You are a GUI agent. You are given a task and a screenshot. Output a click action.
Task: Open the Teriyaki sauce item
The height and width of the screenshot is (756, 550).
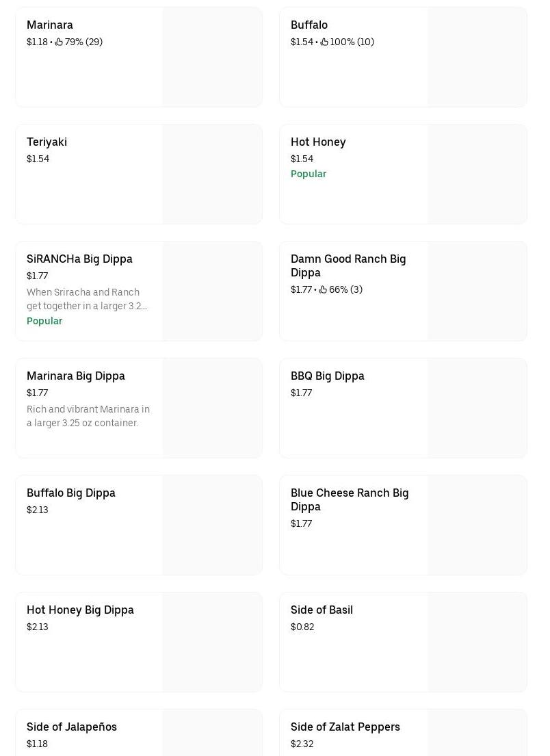point(47,142)
